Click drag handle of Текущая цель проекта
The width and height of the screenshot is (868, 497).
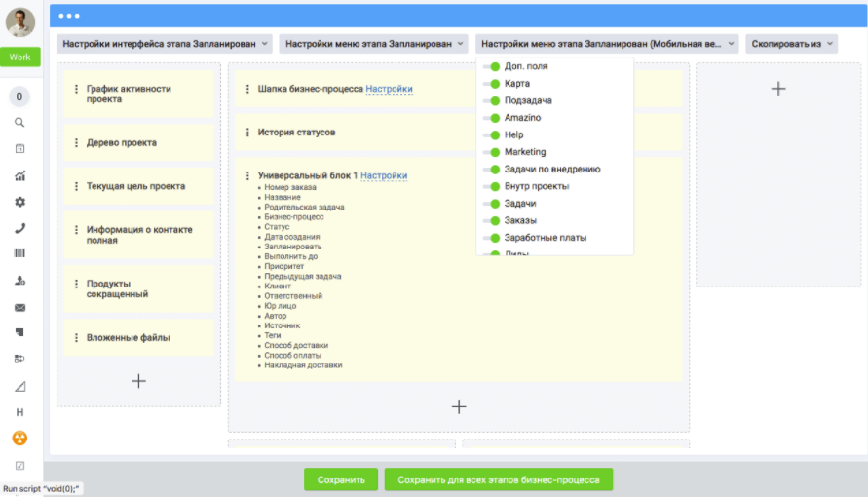[76, 186]
